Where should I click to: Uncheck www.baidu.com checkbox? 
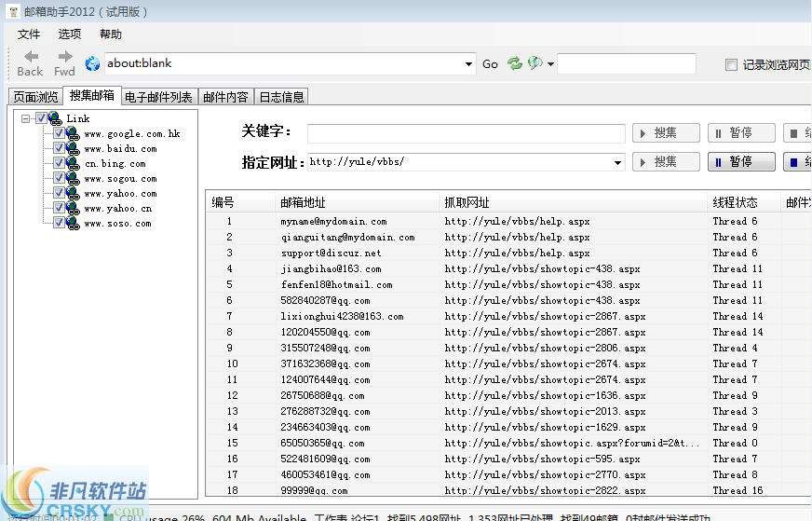(59, 148)
